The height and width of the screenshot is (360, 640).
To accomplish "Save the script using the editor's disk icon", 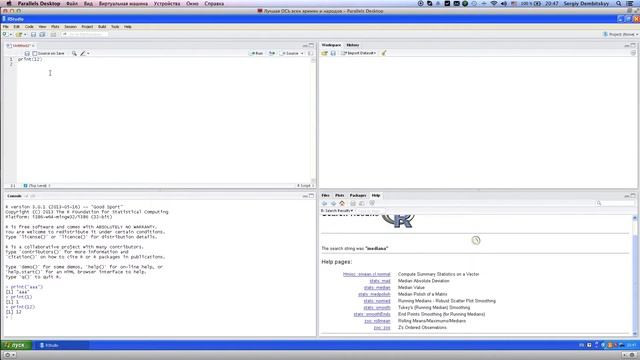I will click(27, 53).
